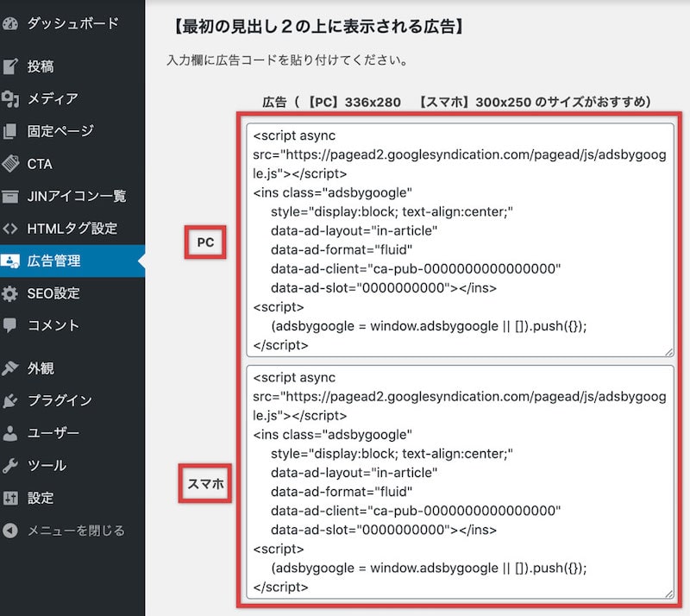Select 広告管理 menu label
Image resolution: width=690 pixels, height=616 pixels.
point(53,261)
